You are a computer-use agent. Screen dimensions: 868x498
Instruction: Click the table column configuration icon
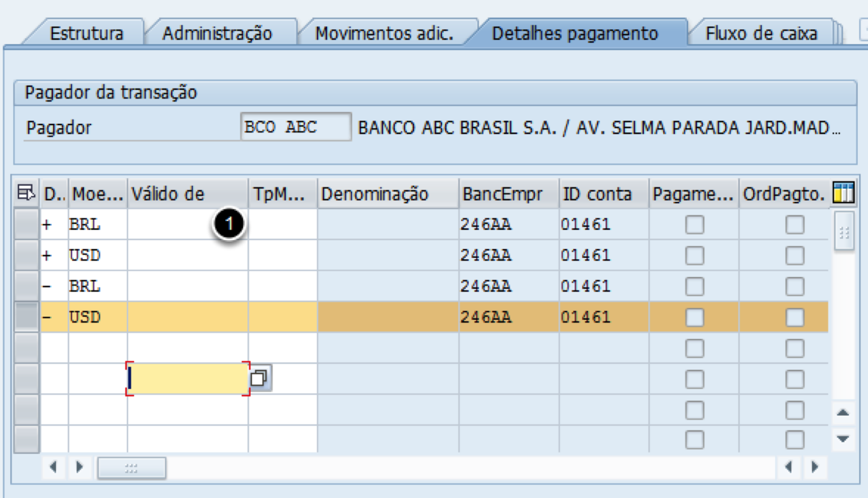tap(844, 193)
